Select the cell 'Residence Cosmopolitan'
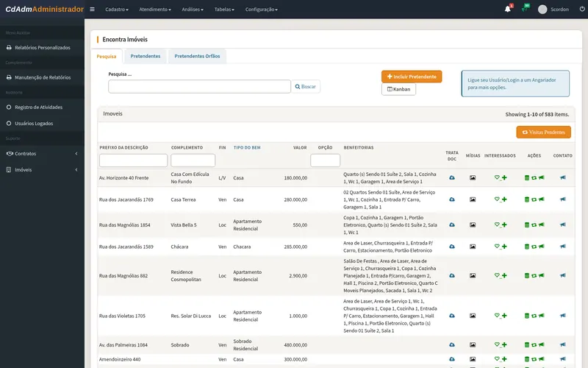Screen dimensions: 588x368 click(x=186, y=275)
